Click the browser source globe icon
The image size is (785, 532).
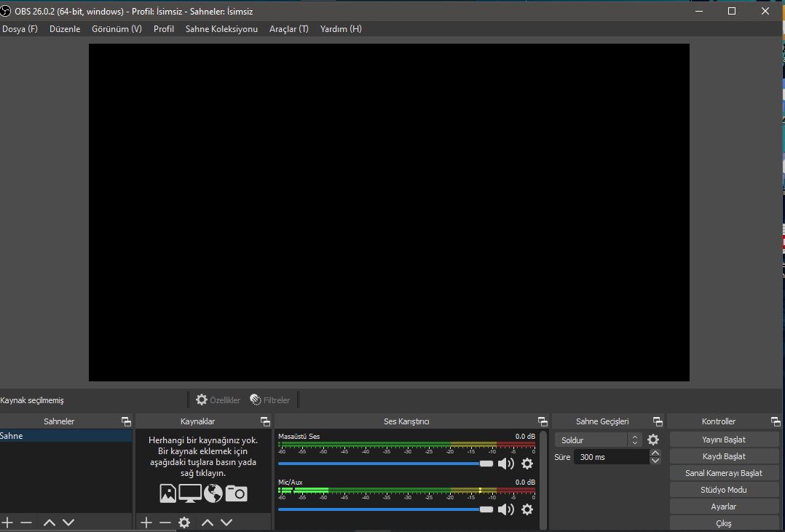pos(213,493)
